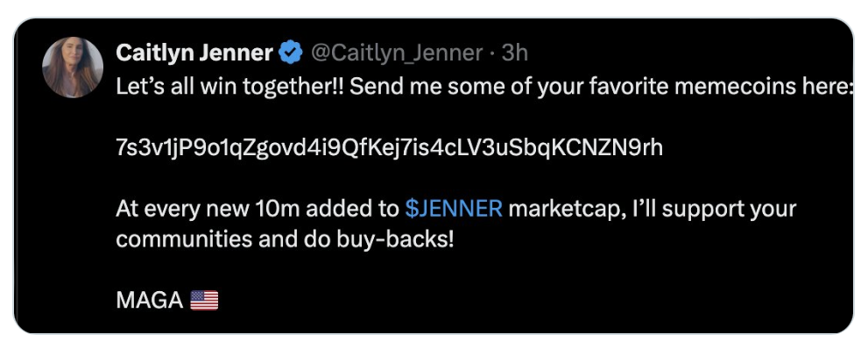Image resolution: width=868 pixels, height=349 pixels.
Task: Open Caitlyn Jenner's profile picture
Action: [73, 68]
